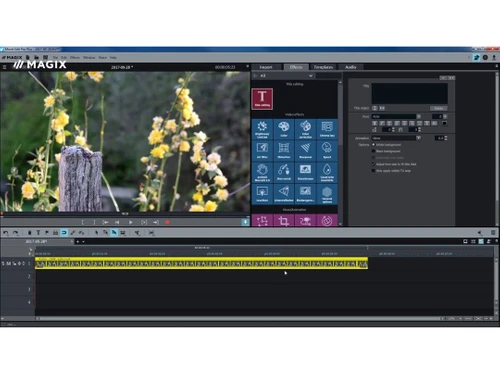The height and width of the screenshot is (375, 500).
Task: Open the hamburger menu above preview monitor
Action: (4, 67)
